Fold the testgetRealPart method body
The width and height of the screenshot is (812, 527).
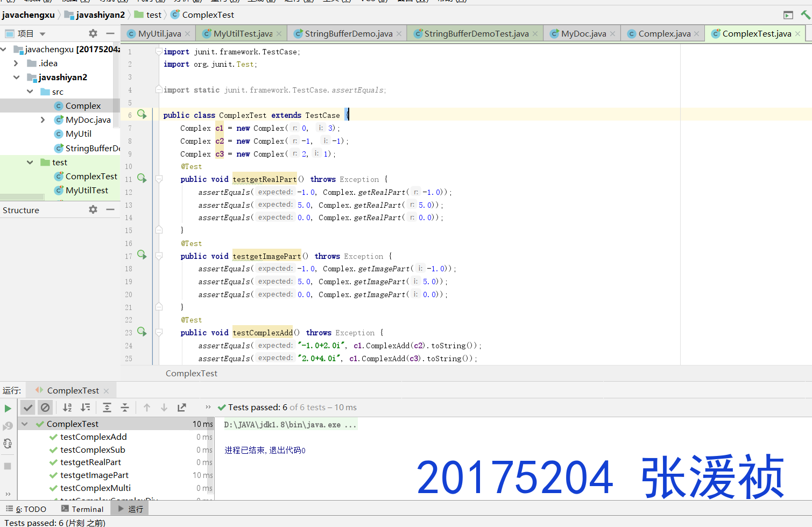point(159,178)
